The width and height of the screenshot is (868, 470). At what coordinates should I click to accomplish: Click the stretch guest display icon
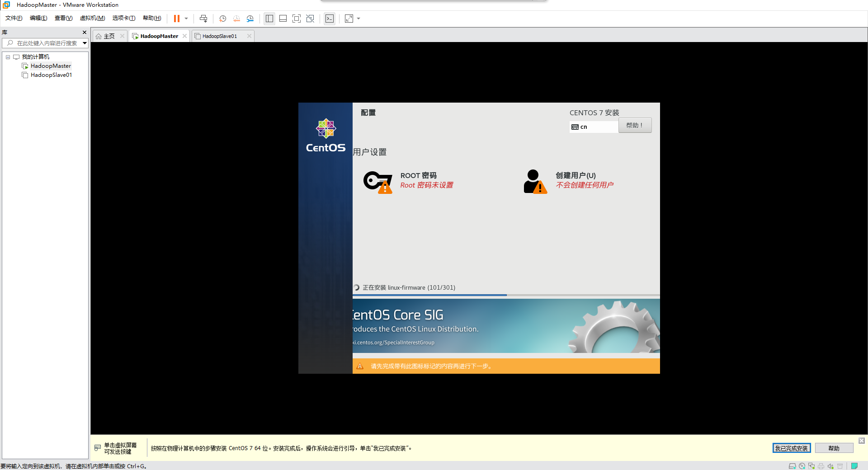[x=349, y=19]
